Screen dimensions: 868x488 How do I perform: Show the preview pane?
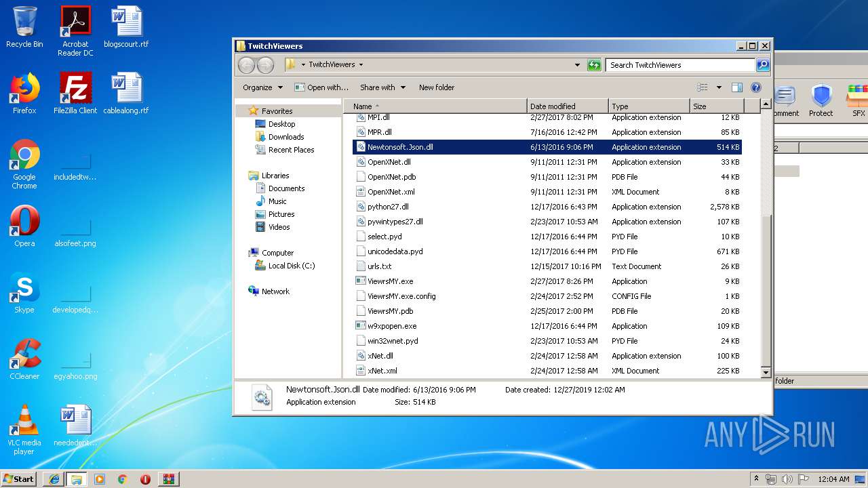tap(737, 87)
